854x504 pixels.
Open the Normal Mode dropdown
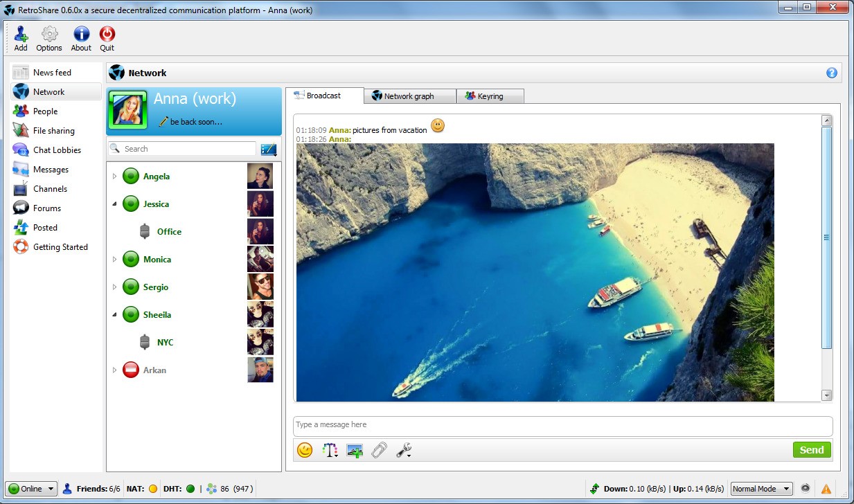point(761,489)
